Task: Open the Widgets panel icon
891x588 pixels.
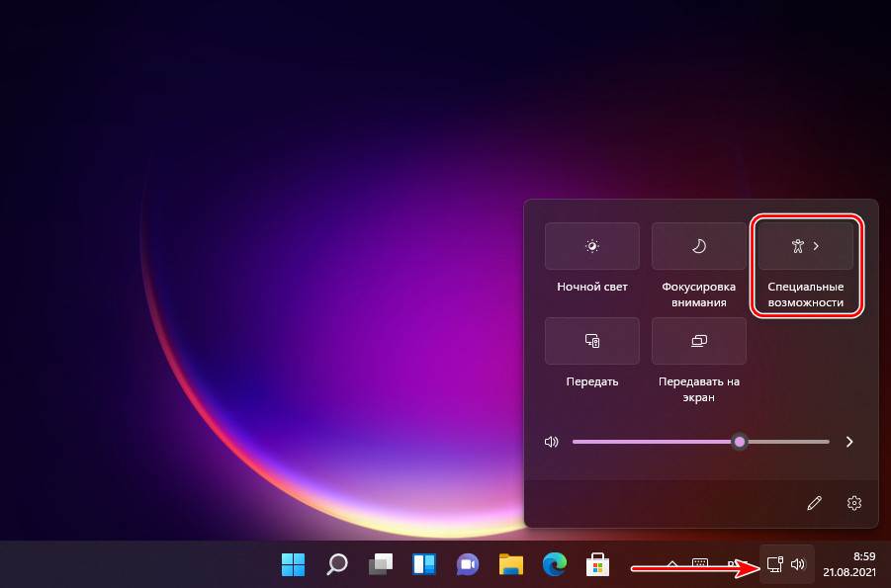Action: click(x=424, y=564)
